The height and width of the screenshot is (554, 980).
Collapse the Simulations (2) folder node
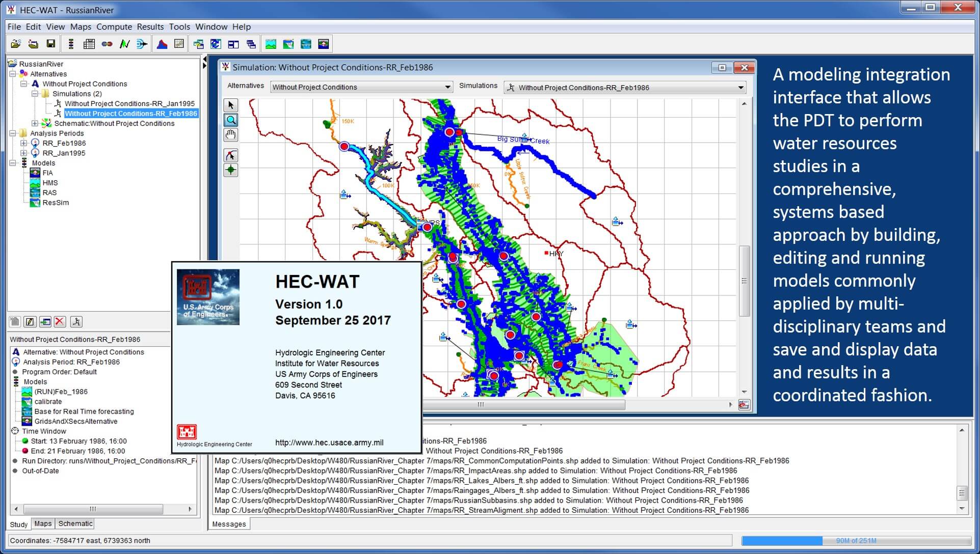[35, 94]
